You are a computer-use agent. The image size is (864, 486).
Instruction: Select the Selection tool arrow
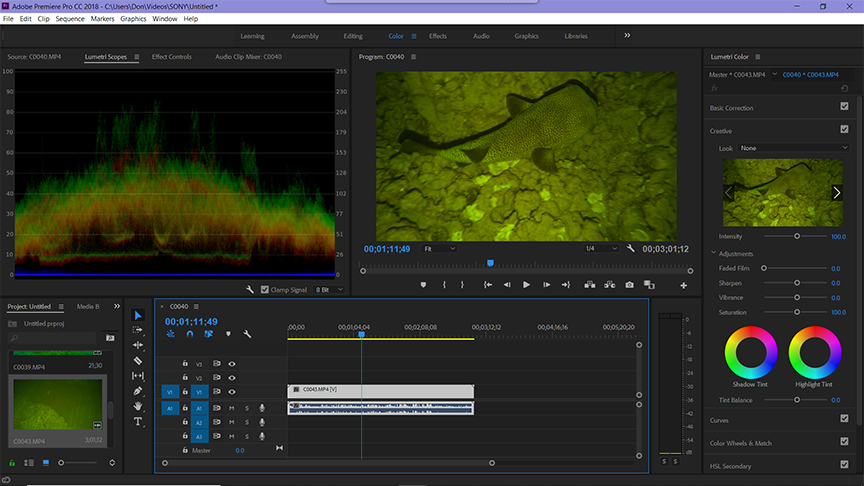(138, 315)
